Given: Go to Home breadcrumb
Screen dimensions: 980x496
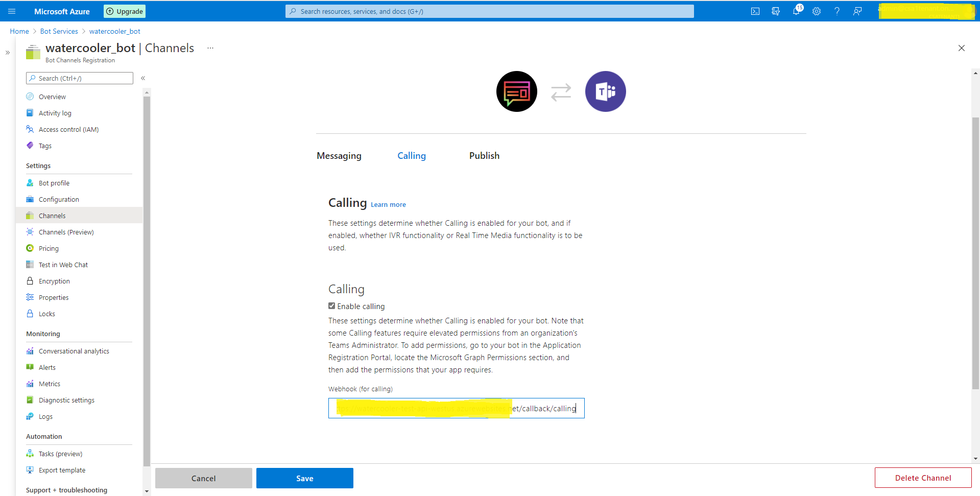Looking at the screenshot, I should pyautogui.click(x=19, y=31).
